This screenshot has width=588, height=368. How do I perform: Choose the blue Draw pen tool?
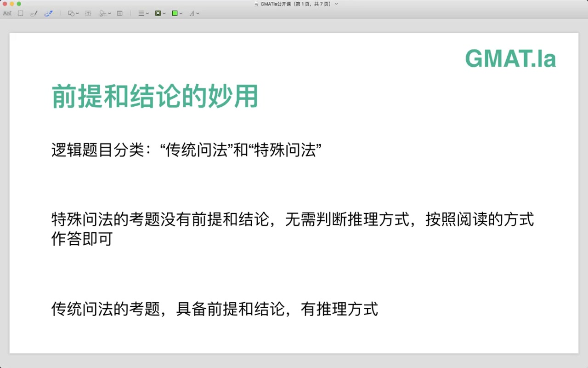click(x=48, y=13)
